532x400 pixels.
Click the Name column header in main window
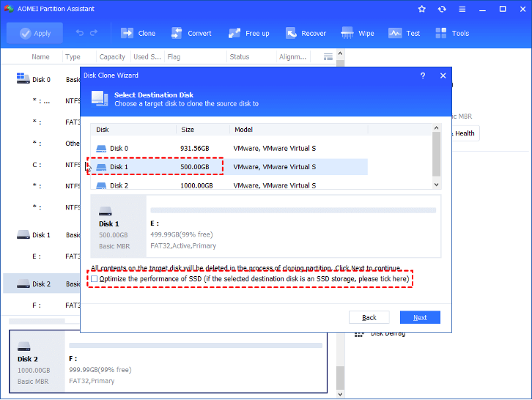[40, 57]
